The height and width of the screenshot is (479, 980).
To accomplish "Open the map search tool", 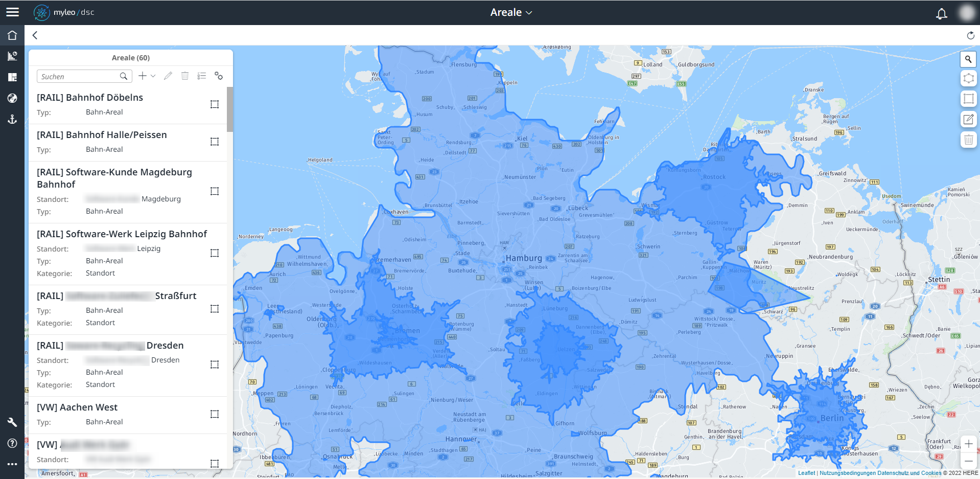I will tap(968, 59).
